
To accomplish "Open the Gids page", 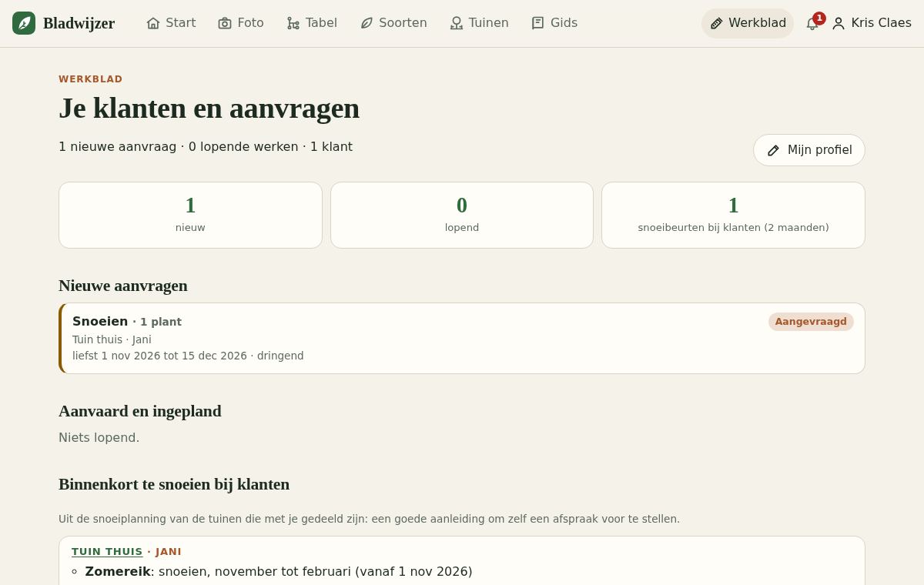I will click(x=554, y=23).
